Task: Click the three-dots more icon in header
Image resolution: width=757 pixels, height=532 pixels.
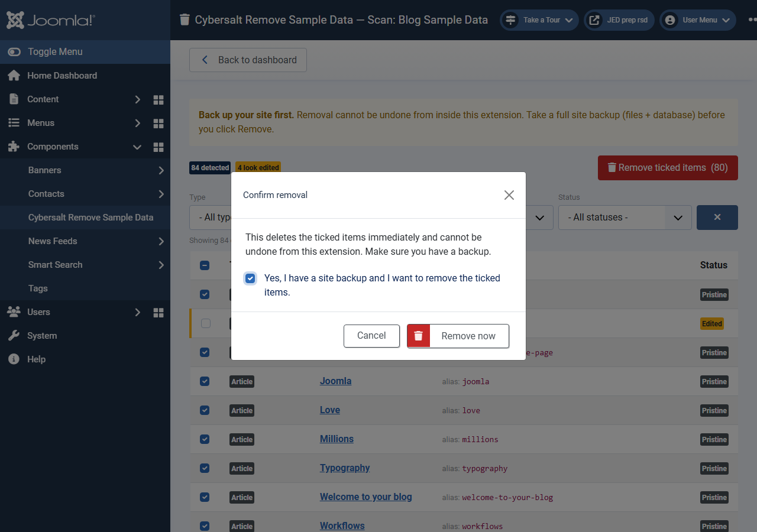Action: 752,20
